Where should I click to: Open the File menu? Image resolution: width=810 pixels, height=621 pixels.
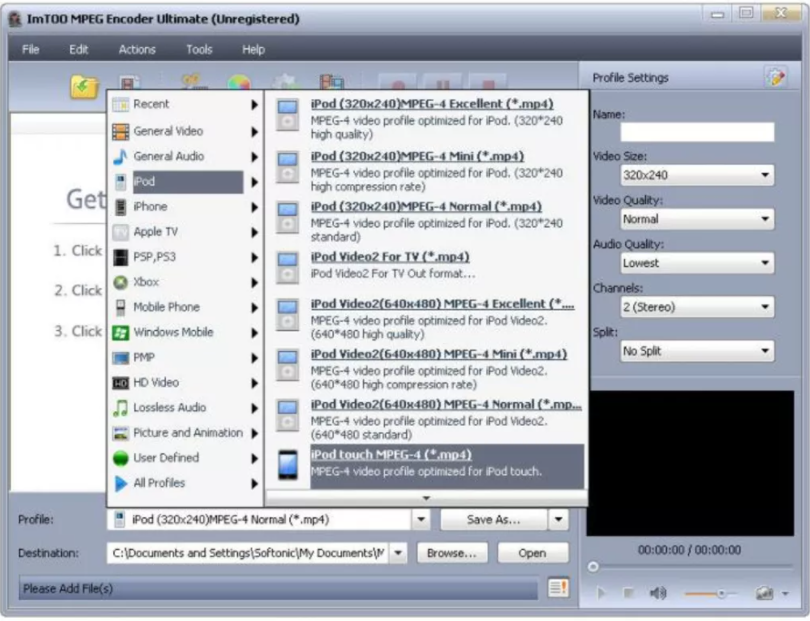click(x=30, y=50)
